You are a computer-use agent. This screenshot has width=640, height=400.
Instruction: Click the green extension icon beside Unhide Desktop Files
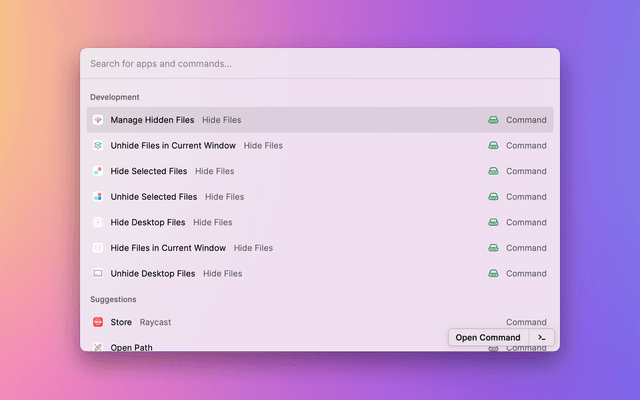coord(493,273)
